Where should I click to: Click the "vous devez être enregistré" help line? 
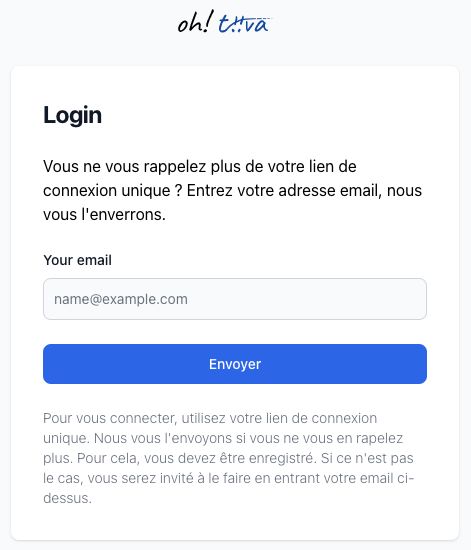point(228,458)
